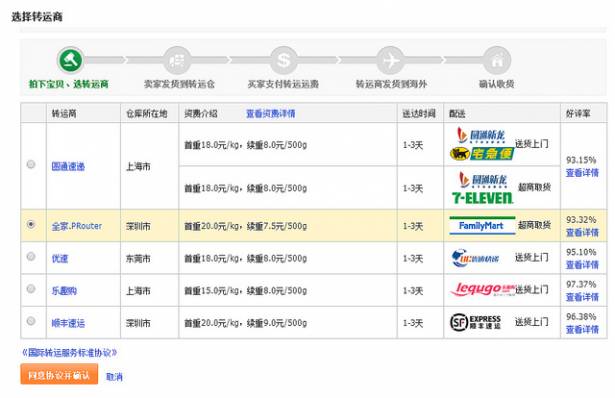Click the 7-ELEVEN logo

tap(482, 198)
